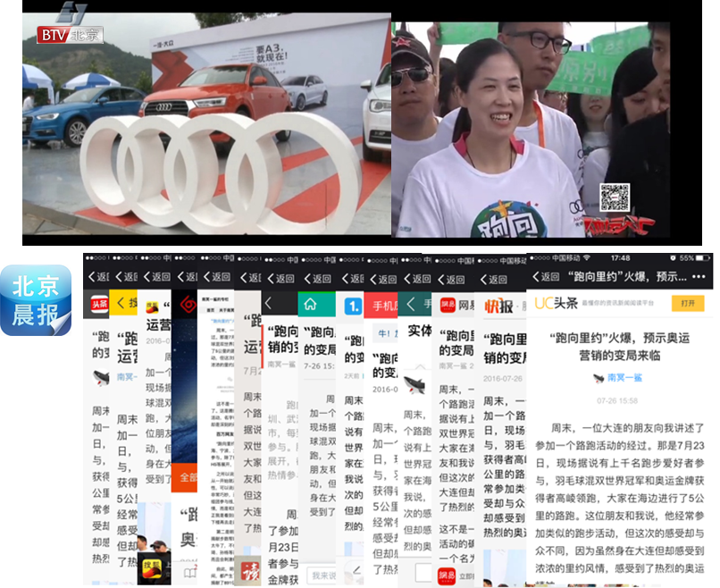
Task: Tap the timestamp 07-26 15:58
Action: tap(617, 400)
